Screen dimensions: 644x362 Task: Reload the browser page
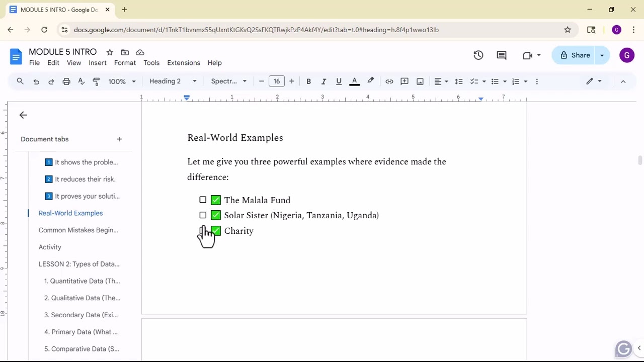[x=44, y=30]
